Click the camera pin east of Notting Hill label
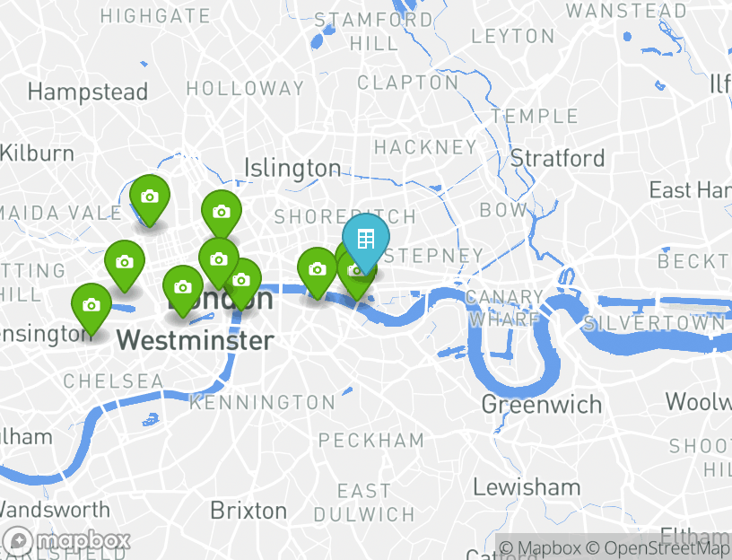This screenshot has height=560, width=732. [x=124, y=266]
